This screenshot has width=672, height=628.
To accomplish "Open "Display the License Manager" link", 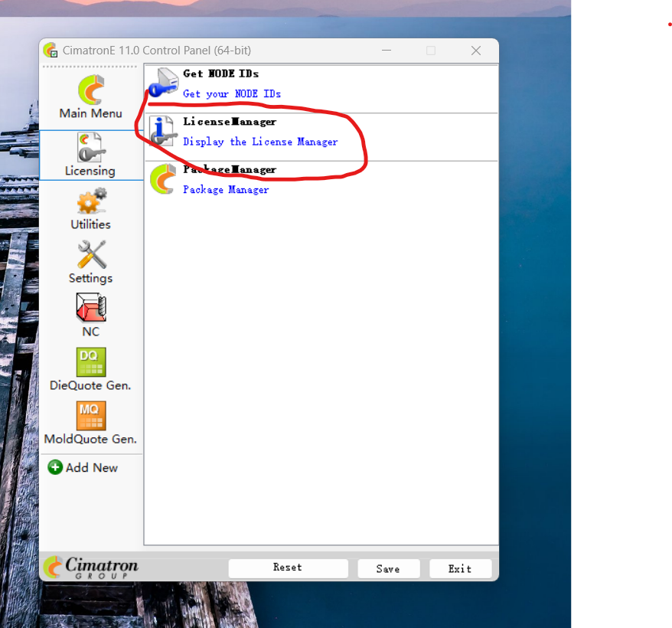I will [260, 142].
